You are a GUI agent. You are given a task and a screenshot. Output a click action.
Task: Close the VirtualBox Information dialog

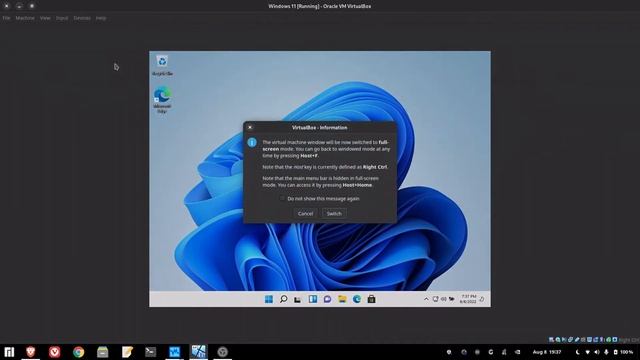[x=250, y=127]
